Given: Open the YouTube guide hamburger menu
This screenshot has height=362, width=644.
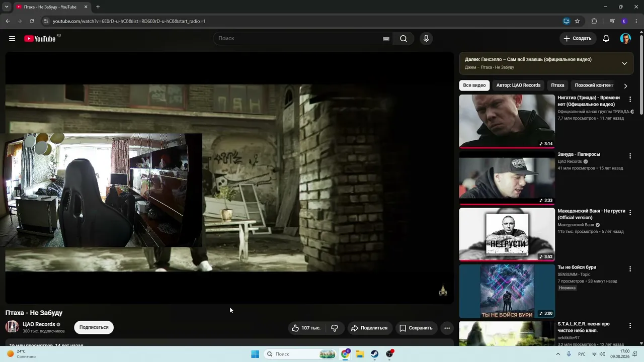Looking at the screenshot, I should (x=12, y=39).
